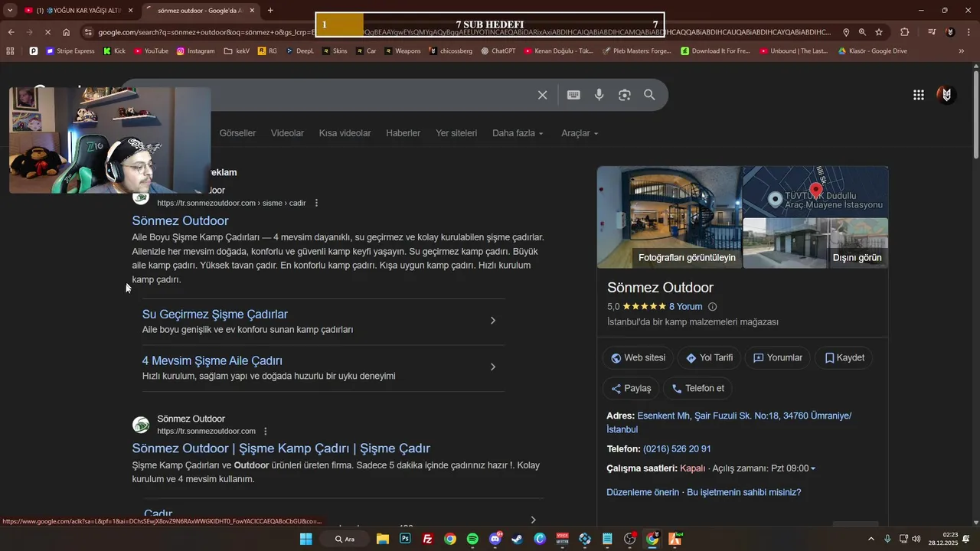This screenshot has height=551, width=980.
Task: Open a new browser tab
Action: (270, 10)
